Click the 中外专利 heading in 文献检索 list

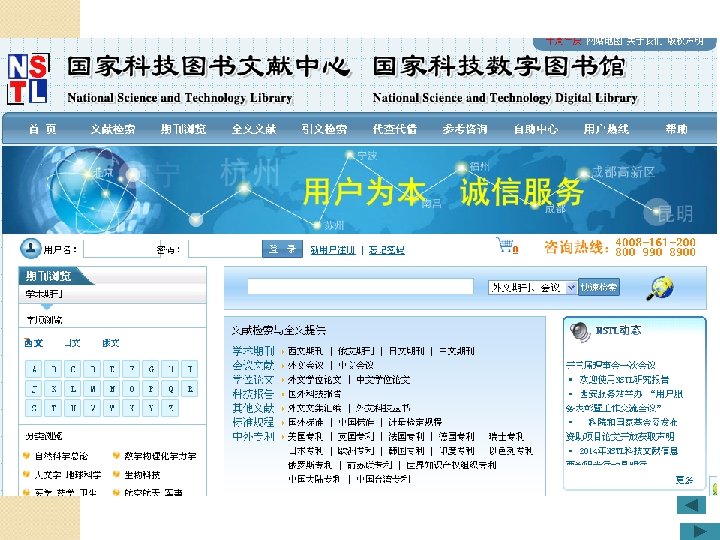253,436
